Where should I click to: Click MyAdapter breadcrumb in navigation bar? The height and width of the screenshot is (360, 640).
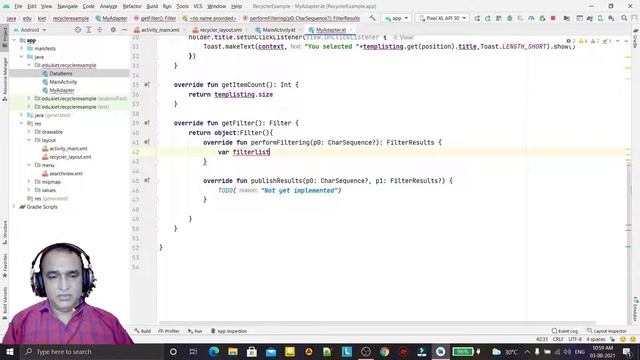[x=111, y=18]
